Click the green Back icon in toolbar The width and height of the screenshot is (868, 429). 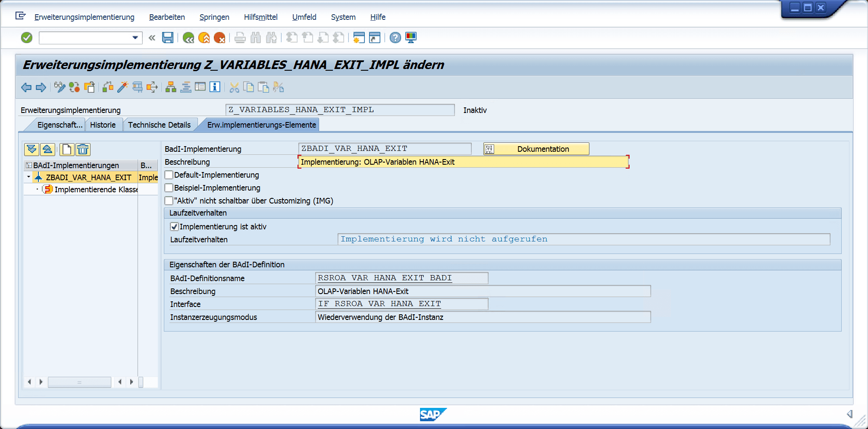[x=188, y=38]
